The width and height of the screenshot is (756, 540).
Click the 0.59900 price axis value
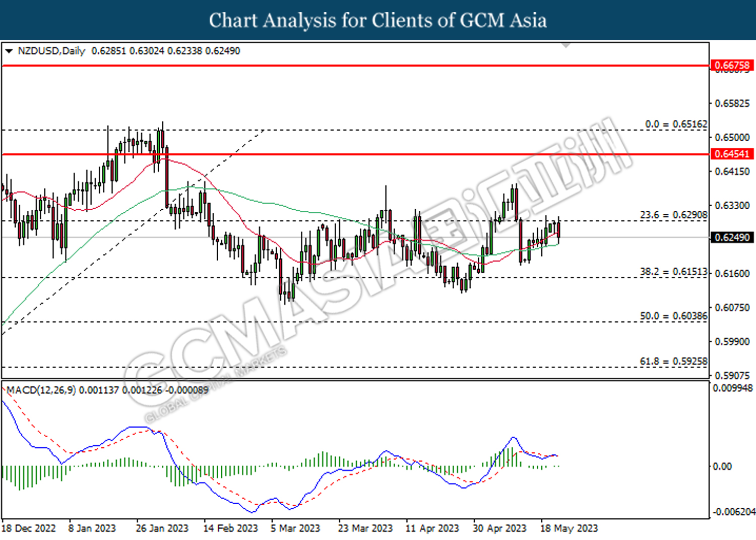pyautogui.click(x=732, y=341)
